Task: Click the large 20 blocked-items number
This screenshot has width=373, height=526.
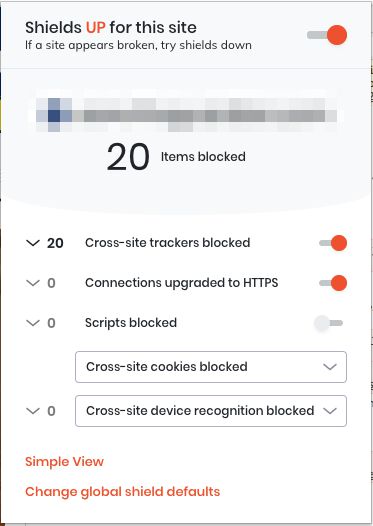Action: click(x=128, y=157)
